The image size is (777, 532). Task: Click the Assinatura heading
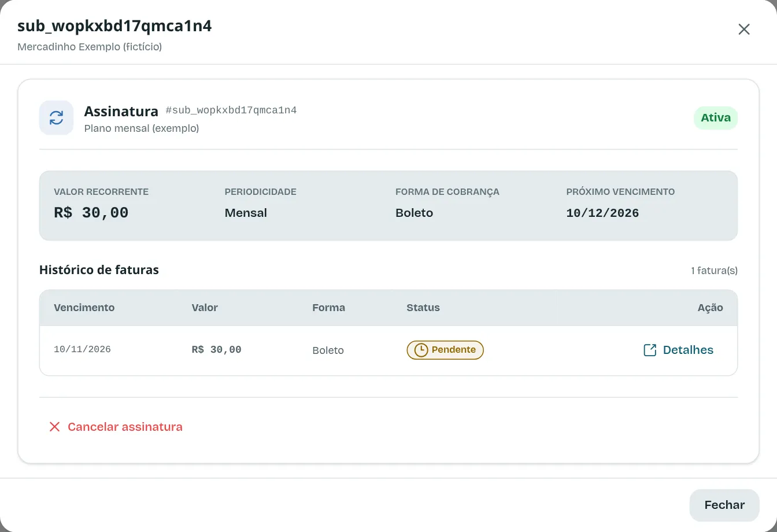click(x=121, y=111)
